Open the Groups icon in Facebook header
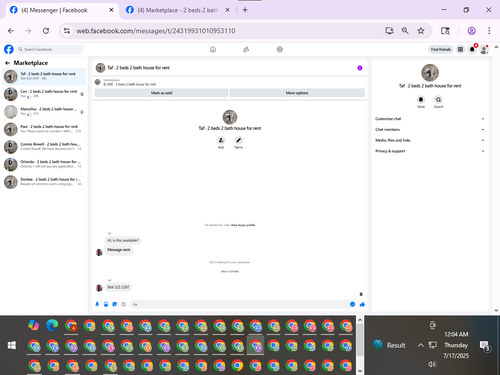Viewport: 500px width, 375px height. pyautogui.click(x=280, y=49)
